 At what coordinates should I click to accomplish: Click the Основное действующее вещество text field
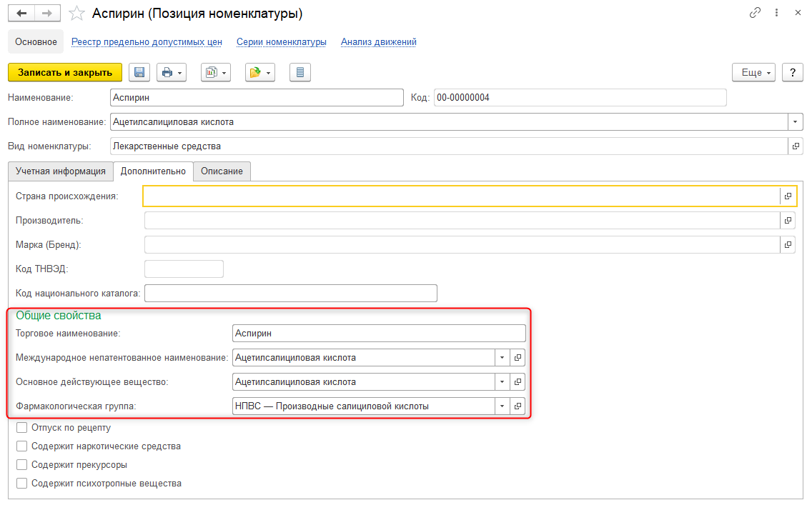pos(364,382)
